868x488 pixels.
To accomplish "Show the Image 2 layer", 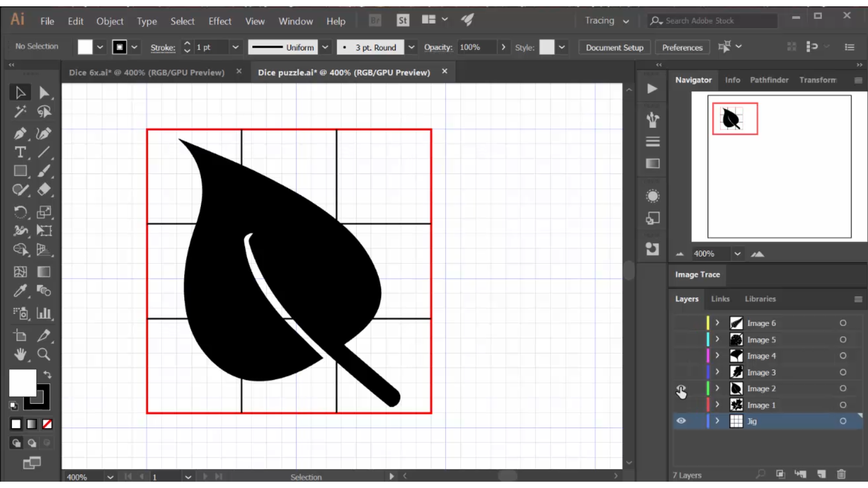I will coord(681,389).
